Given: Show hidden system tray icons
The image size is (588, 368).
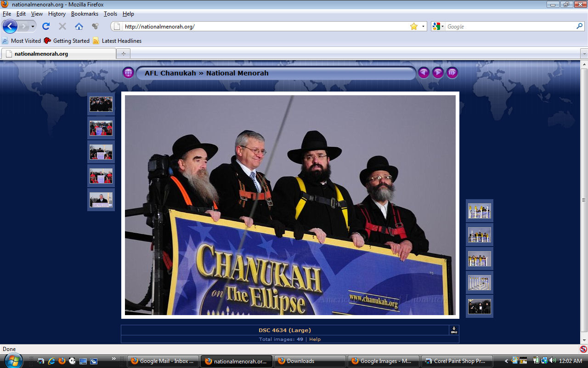Looking at the screenshot, I should click(506, 361).
